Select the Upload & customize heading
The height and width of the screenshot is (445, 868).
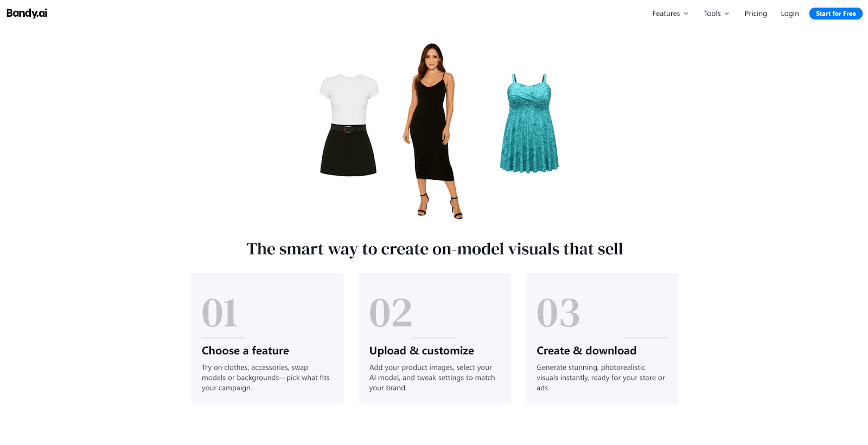click(x=422, y=351)
